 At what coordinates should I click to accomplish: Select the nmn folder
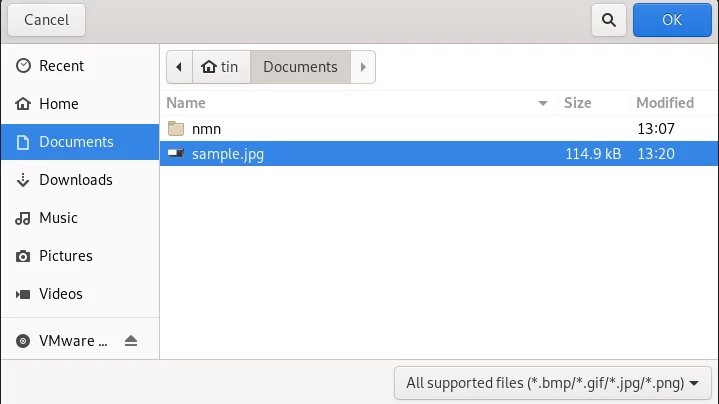click(x=439, y=129)
